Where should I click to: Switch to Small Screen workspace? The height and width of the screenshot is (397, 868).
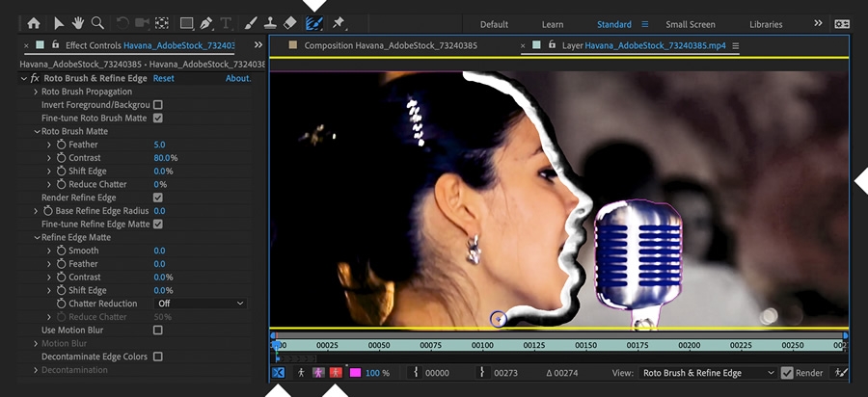[691, 24]
